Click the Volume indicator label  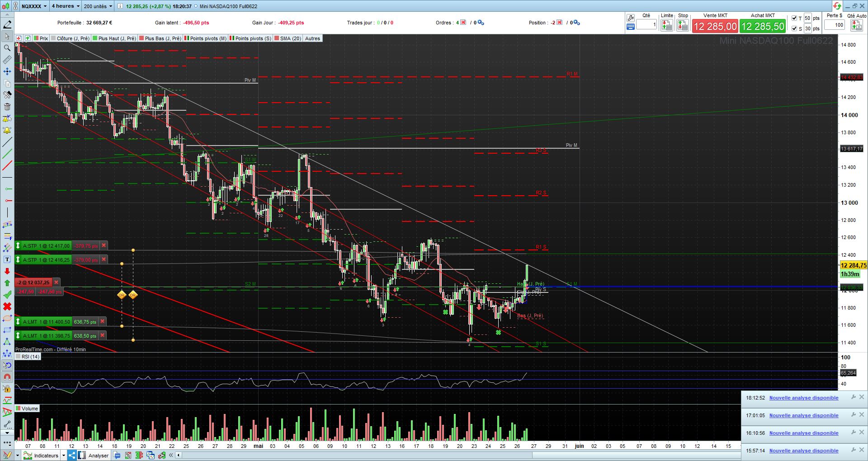28,409
